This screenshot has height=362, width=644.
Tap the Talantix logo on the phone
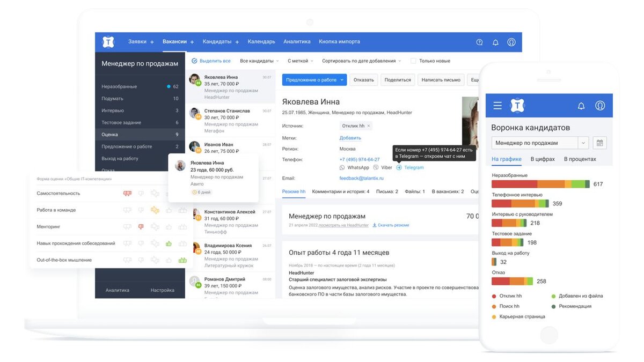(x=517, y=106)
